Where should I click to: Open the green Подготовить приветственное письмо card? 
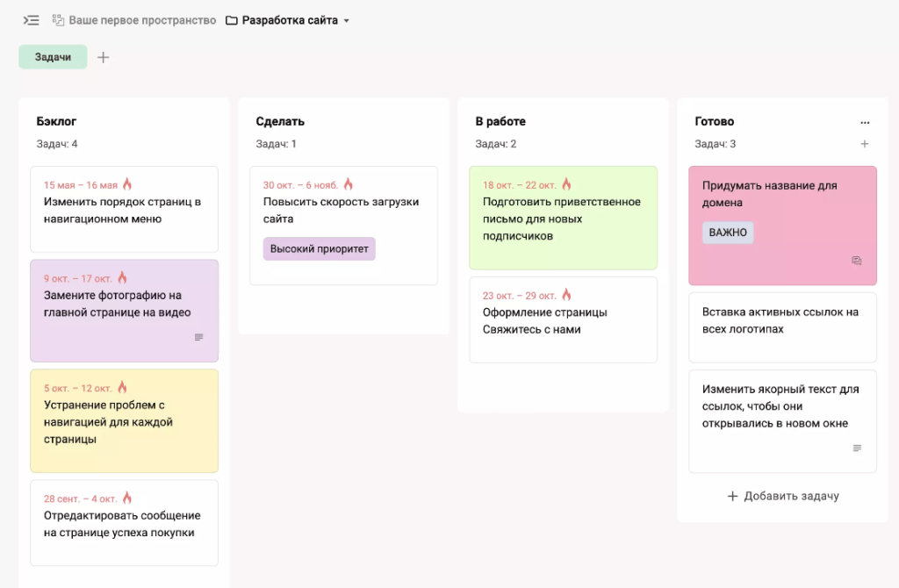(x=562, y=219)
